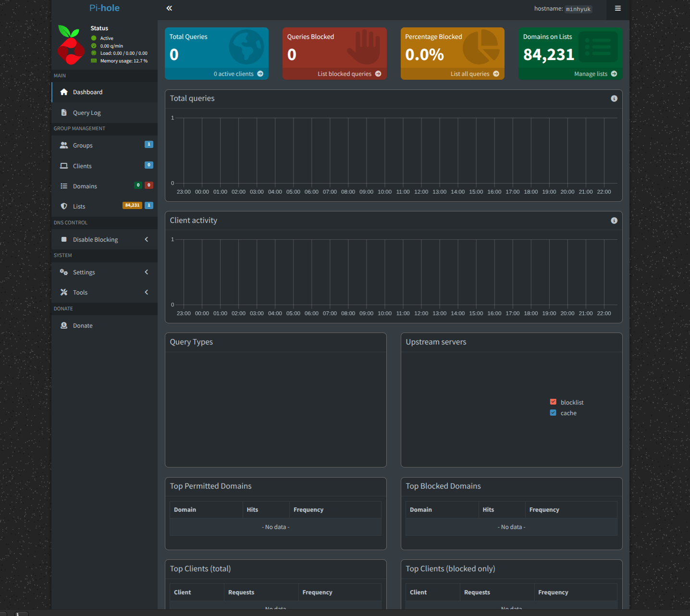Click arrow icon beside Manage lists

pos(614,74)
